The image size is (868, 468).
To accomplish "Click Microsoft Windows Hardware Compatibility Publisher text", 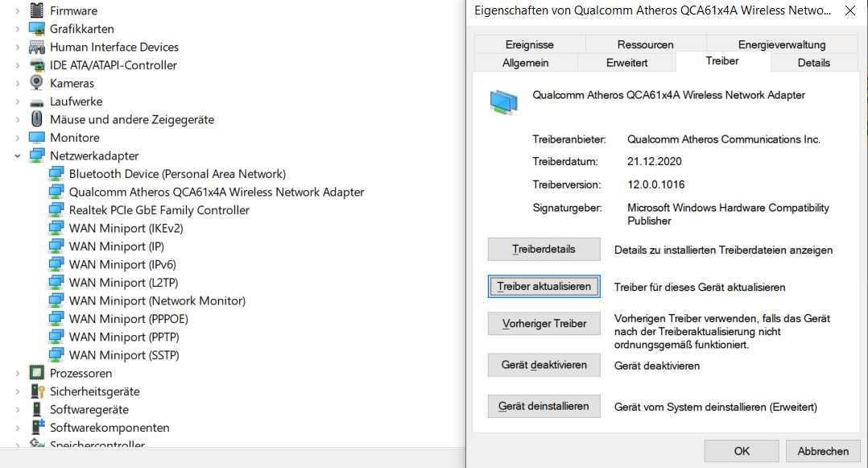I will 728,213.
